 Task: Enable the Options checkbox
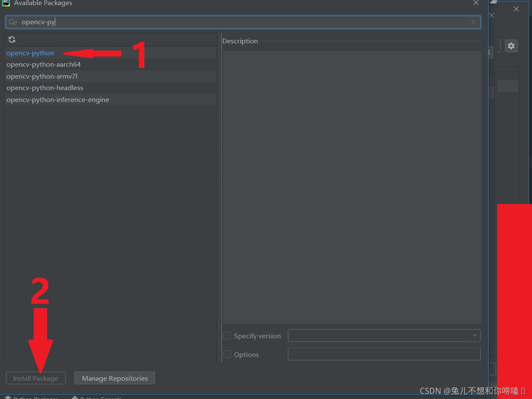(227, 354)
